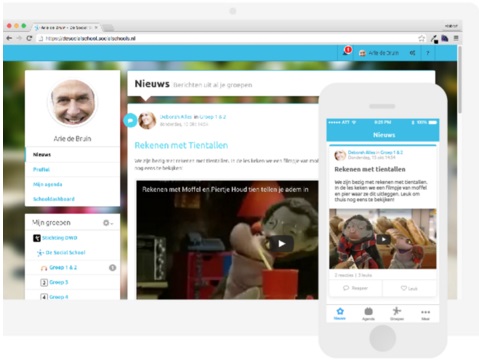Open Groep 3 in groups list
The image size is (479, 364).
tap(54, 282)
